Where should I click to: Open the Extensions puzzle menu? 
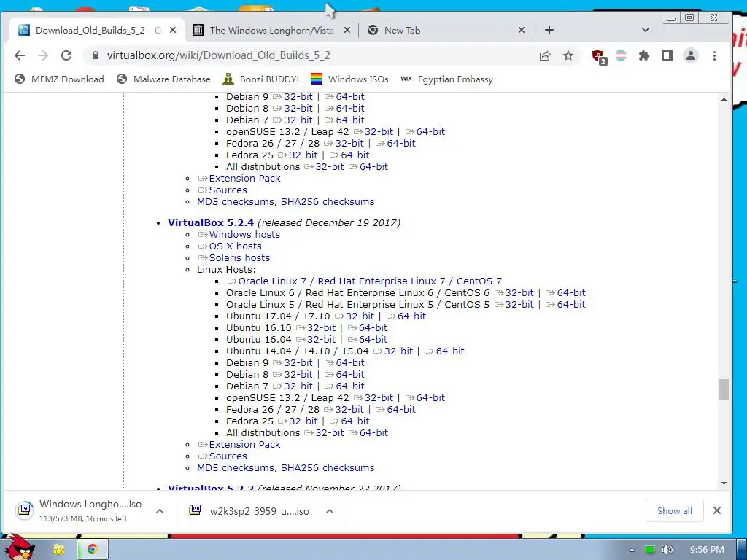[x=644, y=55]
